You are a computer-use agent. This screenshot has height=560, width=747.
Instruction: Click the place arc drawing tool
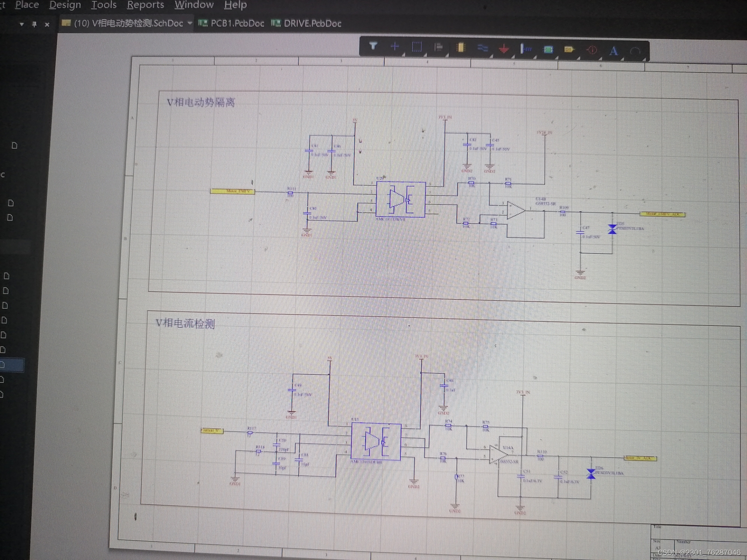[x=635, y=51]
